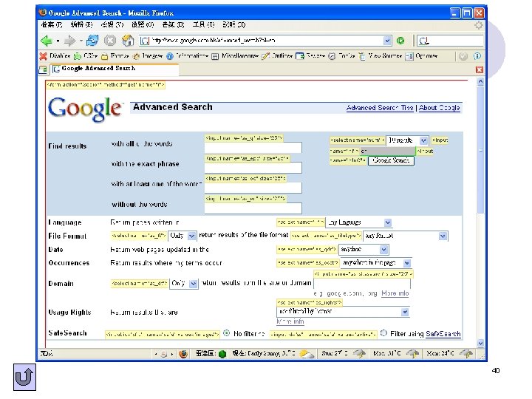Open the any Language dropdown
Viewport: 532px width, 399px height.
[x=359, y=222]
